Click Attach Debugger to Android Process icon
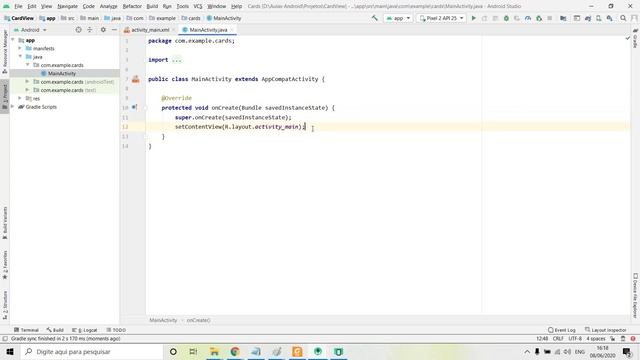Viewport: 640px width, 360px height. [539, 18]
